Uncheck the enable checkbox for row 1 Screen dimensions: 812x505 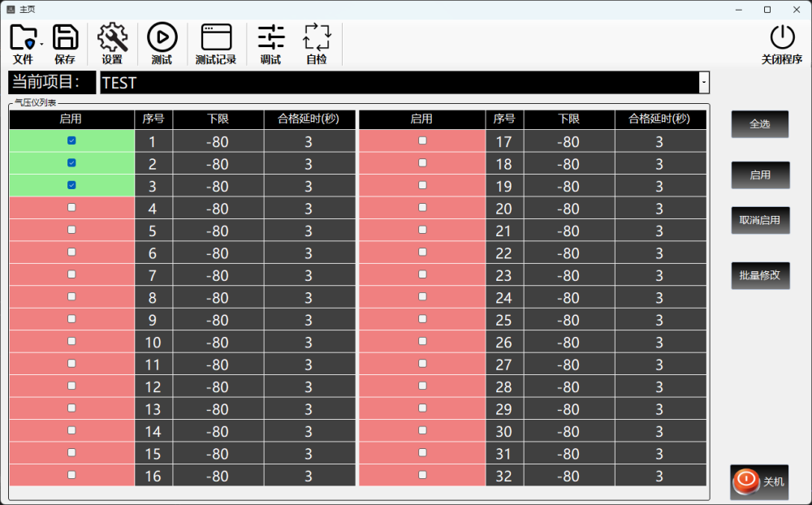[71, 140]
